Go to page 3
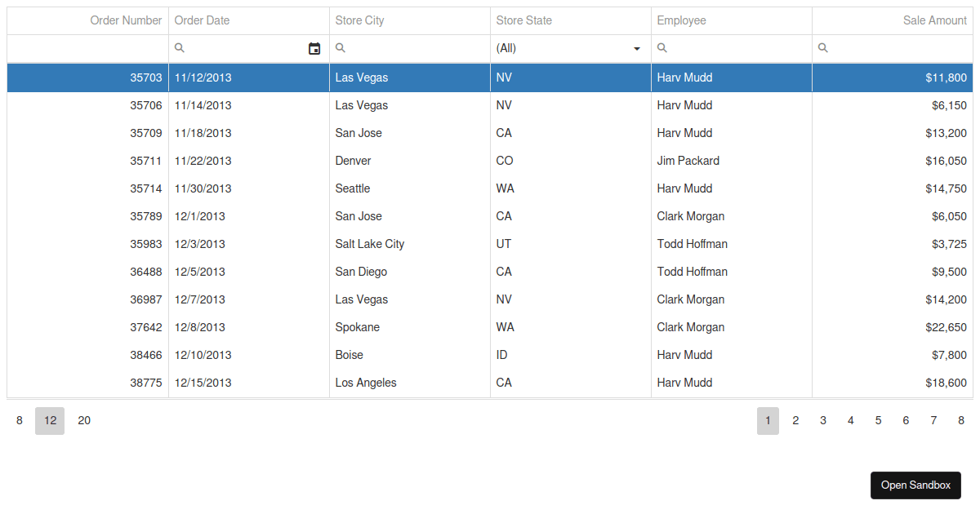Image resolution: width=980 pixels, height=514 pixels. coord(823,420)
